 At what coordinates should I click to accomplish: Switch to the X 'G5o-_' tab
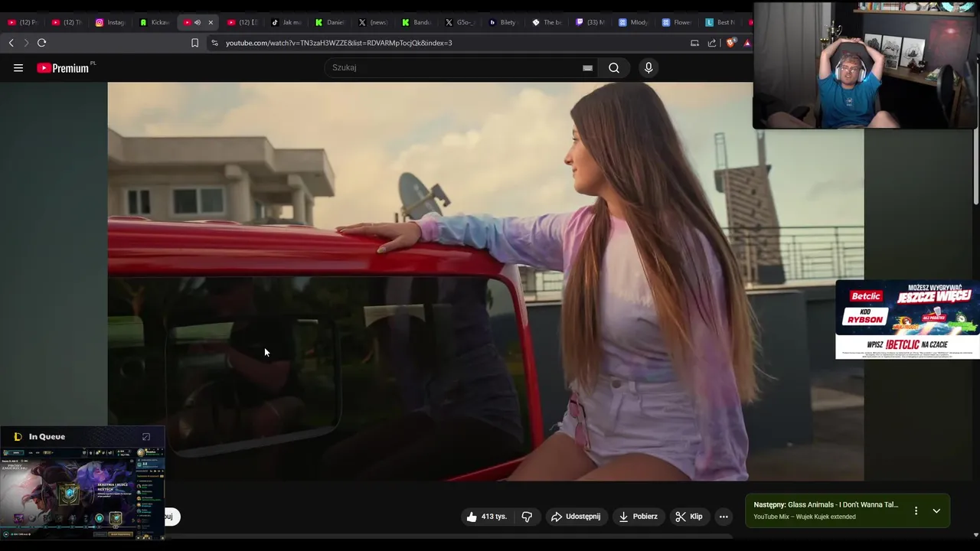[x=461, y=22]
